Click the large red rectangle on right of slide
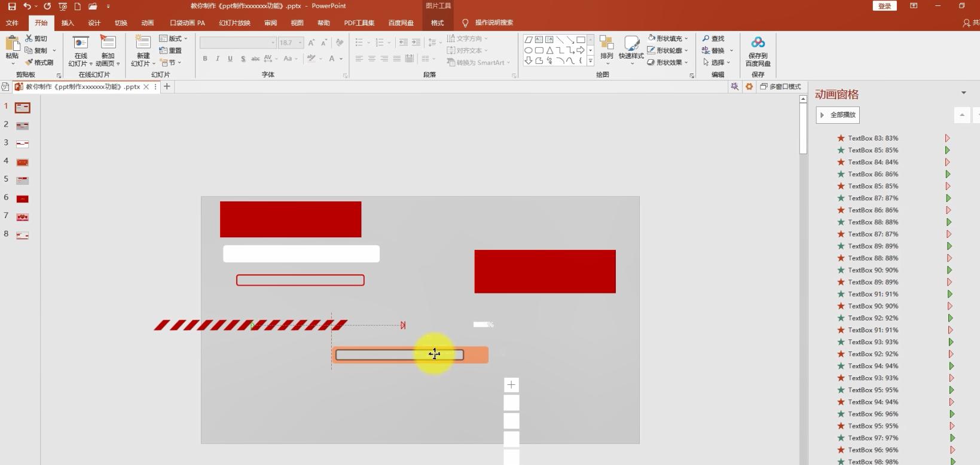The width and height of the screenshot is (980, 465). [545, 271]
